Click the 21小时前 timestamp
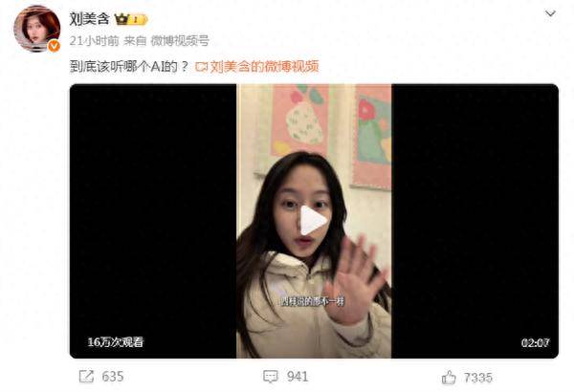The width and height of the screenshot is (574, 392). point(95,41)
